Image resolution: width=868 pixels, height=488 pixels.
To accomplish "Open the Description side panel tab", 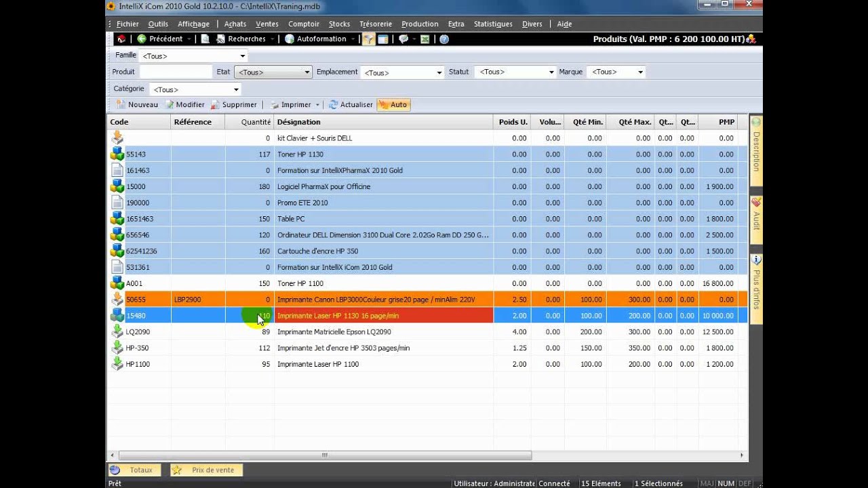I will 756,150.
